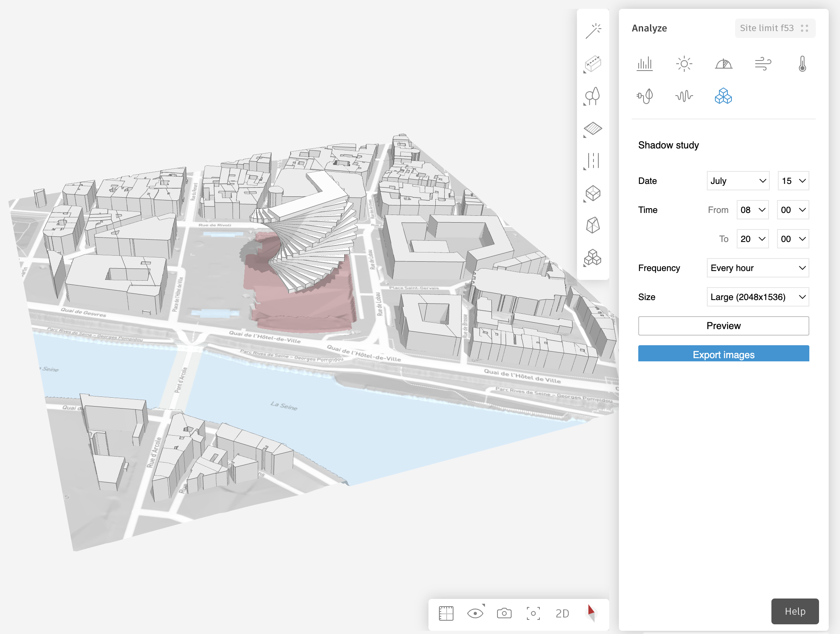Toggle the 2D view mode
This screenshot has width=840, height=634.
coord(562,614)
